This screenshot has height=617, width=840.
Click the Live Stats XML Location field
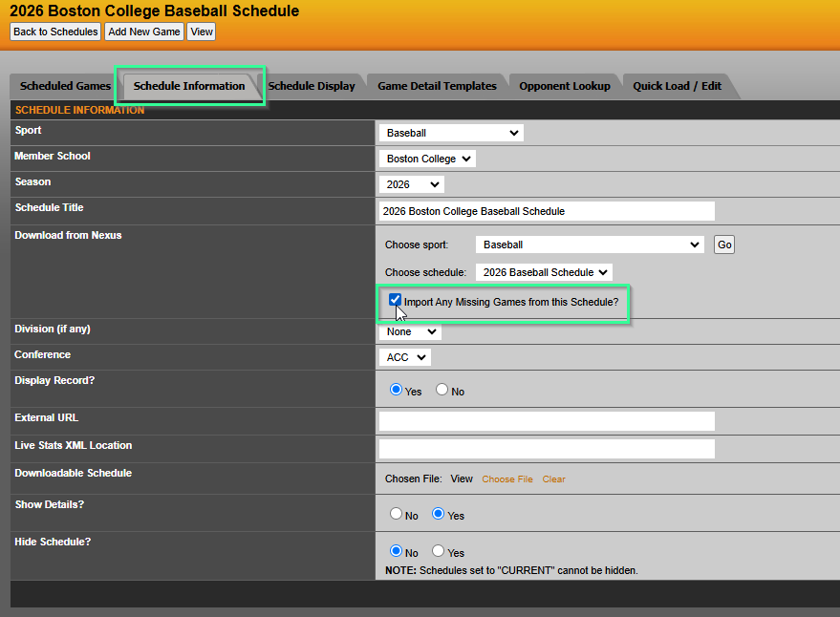[x=547, y=449]
